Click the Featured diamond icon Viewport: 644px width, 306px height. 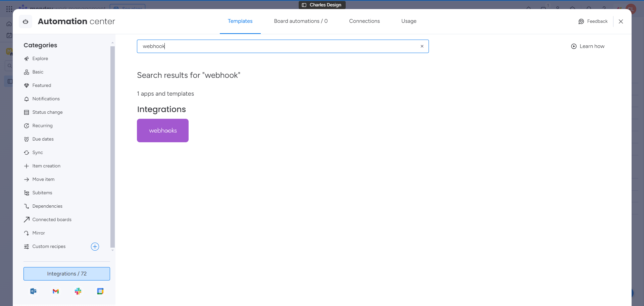(27, 86)
